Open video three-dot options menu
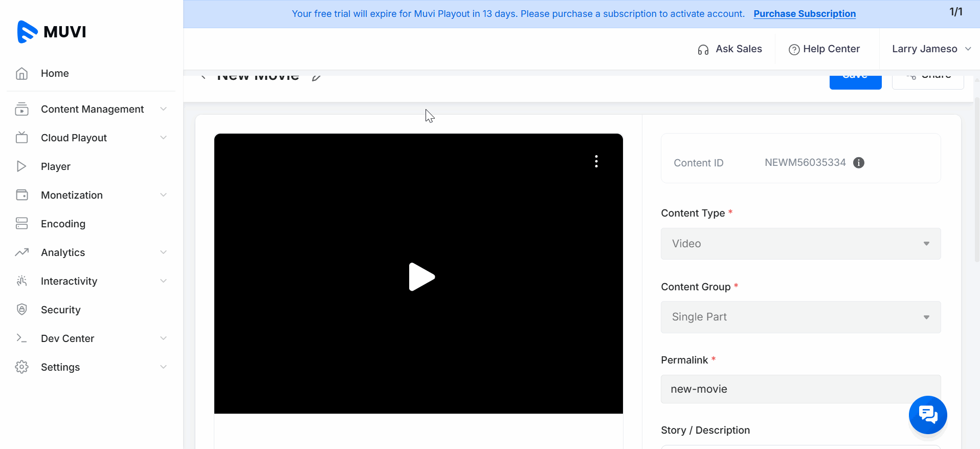980x449 pixels. click(596, 161)
